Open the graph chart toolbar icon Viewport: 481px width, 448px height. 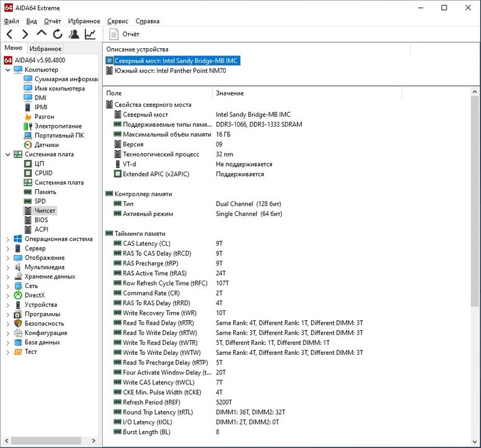pyautogui.click(x=90, y=34)
